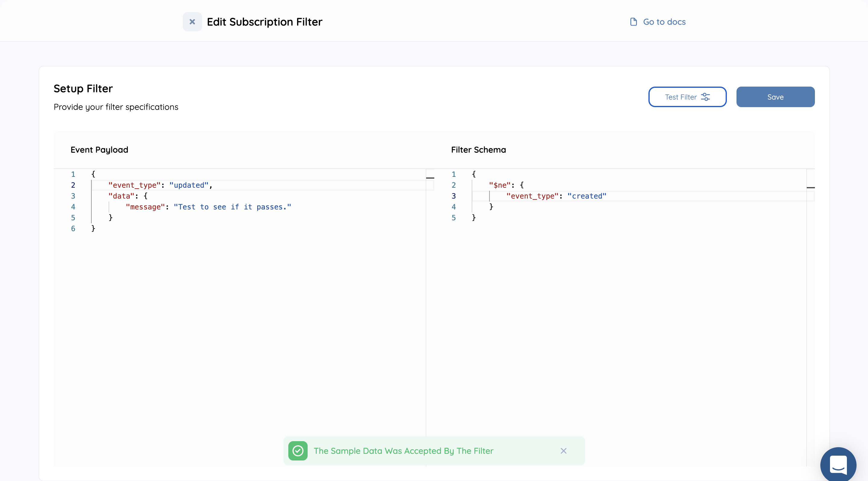Click the Event Payload editor scrollbar marker

[430, 178]
